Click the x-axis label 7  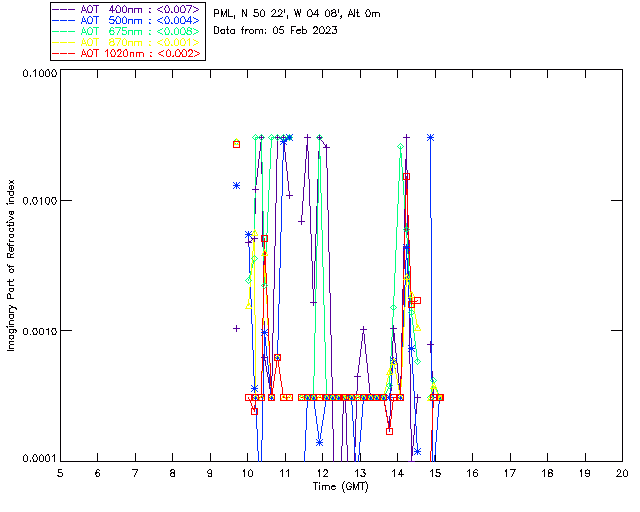pos(135,473)
